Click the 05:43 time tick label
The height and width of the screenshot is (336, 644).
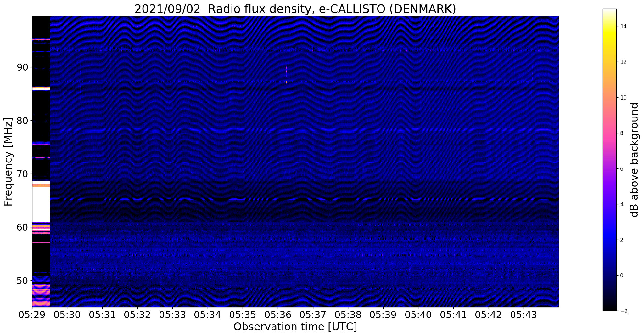coord(524,315)
